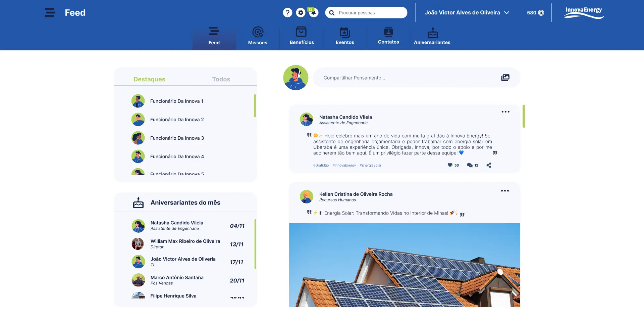Click the #Gratidão hashtag
The width and height of the screenshot is (644, 319).
click(321, 166)
